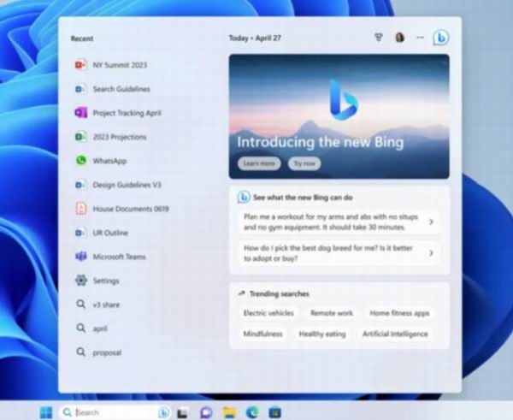Launch Microsoft Edge from taskbar
The width and height of the screenshot is (513, 420).
(252, 412)
